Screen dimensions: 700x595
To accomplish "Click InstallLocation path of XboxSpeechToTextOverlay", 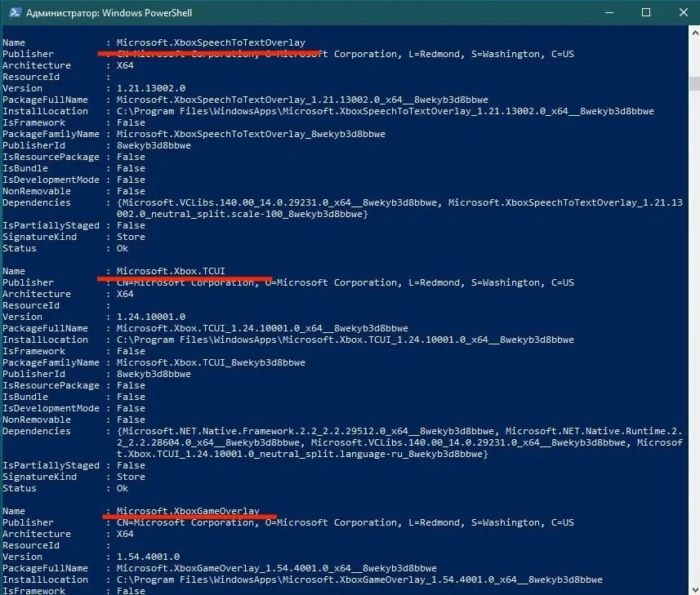I will [386, 111].
